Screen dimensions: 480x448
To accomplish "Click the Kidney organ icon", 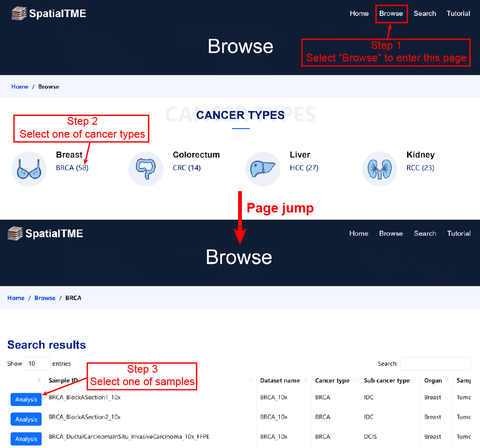I will tap(379, 169).
